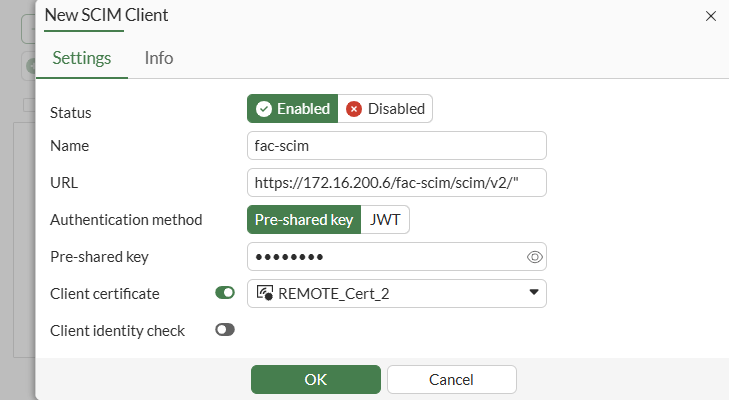The height and width of the screenshot is (400, 729).
Task: Click the certificate icon before REMOTE_Cert_2
Action: coord(265,293)
